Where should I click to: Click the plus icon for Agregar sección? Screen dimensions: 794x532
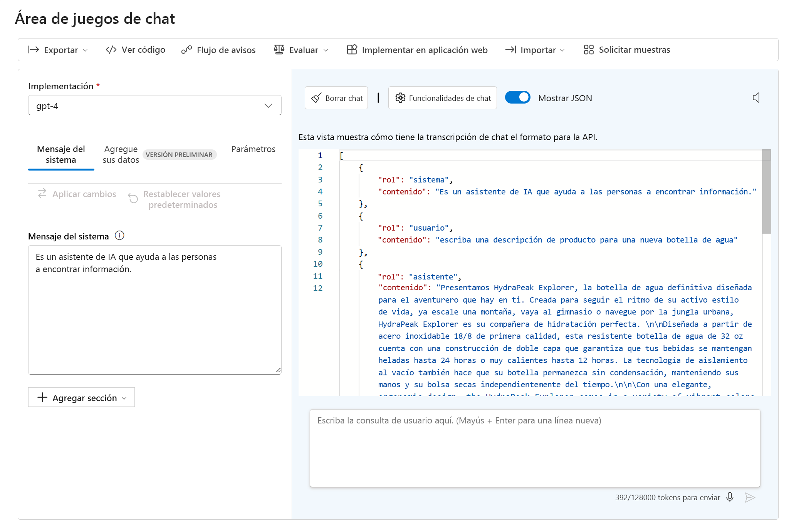[42, 398]
